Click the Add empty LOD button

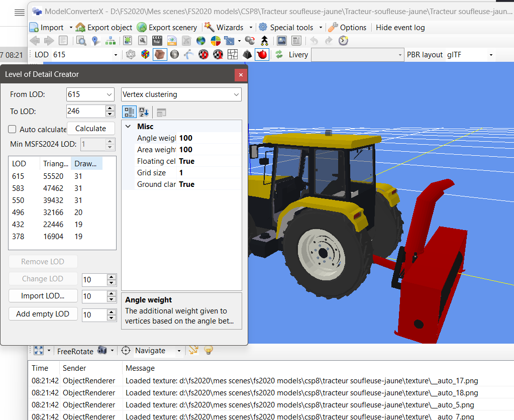(43, 314)
